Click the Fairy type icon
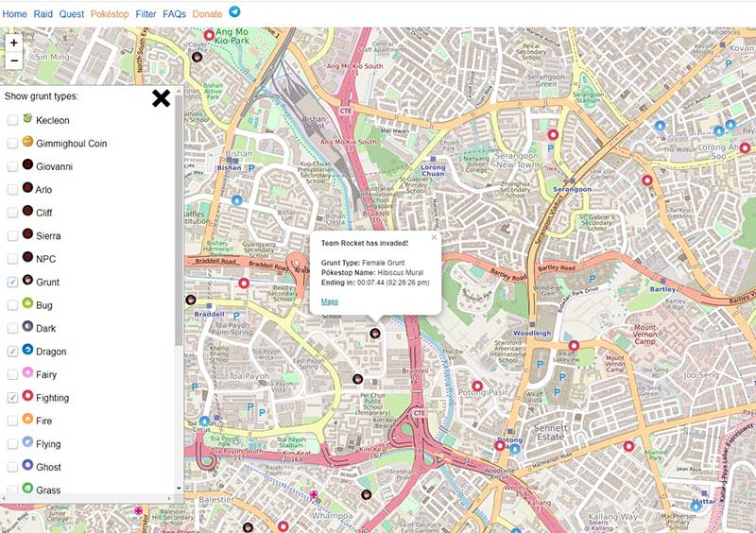Screen dimensions: 756x533 (27, 372)
